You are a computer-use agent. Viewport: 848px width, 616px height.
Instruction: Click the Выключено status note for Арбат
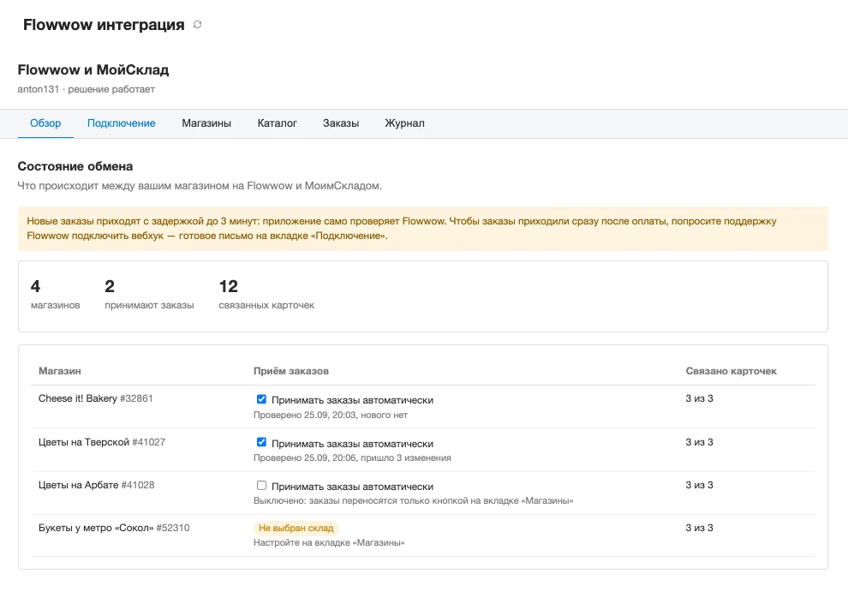tap(413, 501)
